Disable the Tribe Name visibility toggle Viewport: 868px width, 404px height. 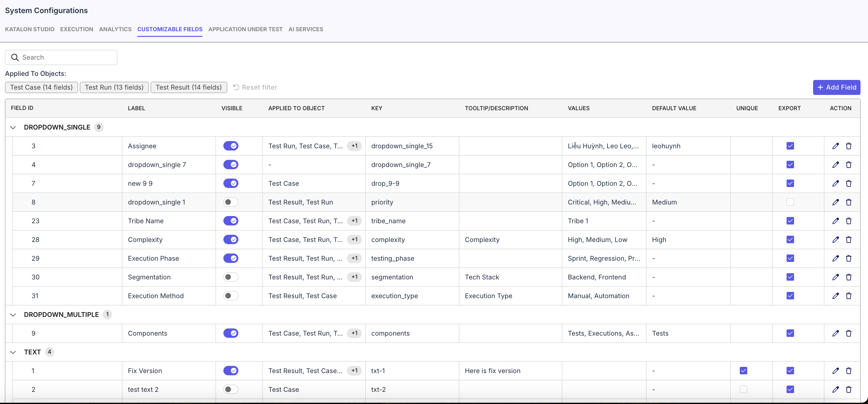(x=232, y=220)
